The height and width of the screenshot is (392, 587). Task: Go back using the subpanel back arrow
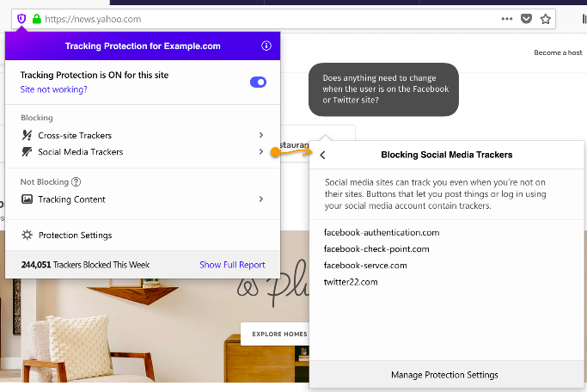click(x=322, y=156)
